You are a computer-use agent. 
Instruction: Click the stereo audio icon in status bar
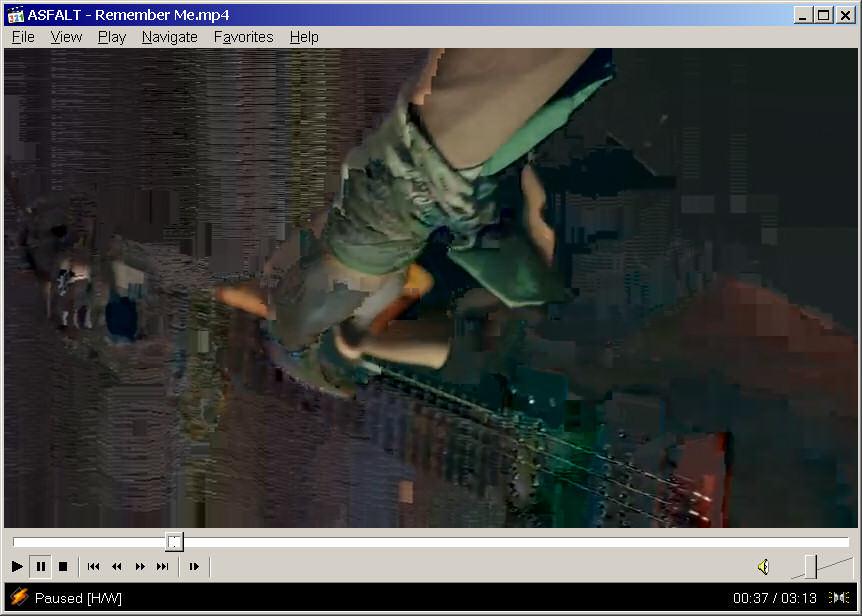[x=840, y=598]
